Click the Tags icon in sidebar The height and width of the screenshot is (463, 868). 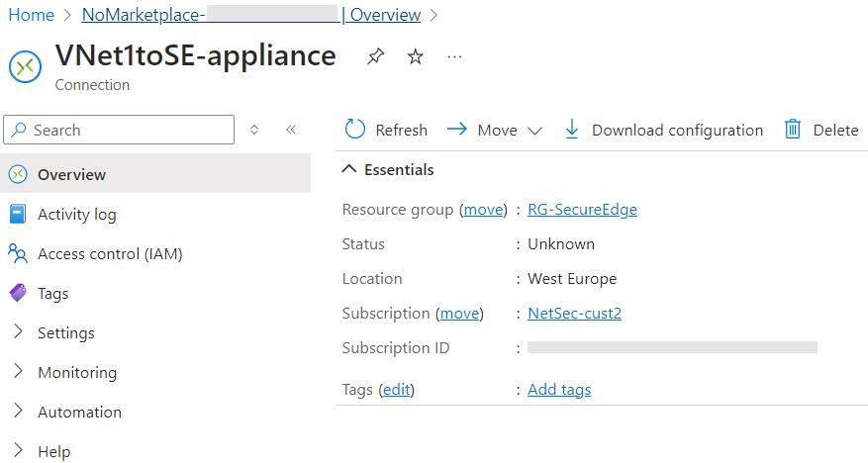coord(18,294)
